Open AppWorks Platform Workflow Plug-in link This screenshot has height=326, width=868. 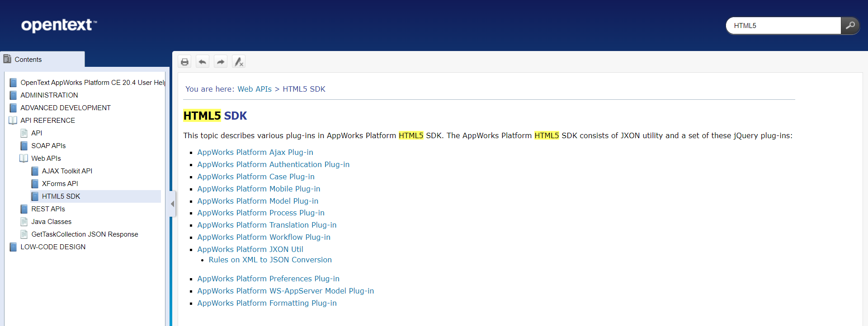tap(264, 238)
